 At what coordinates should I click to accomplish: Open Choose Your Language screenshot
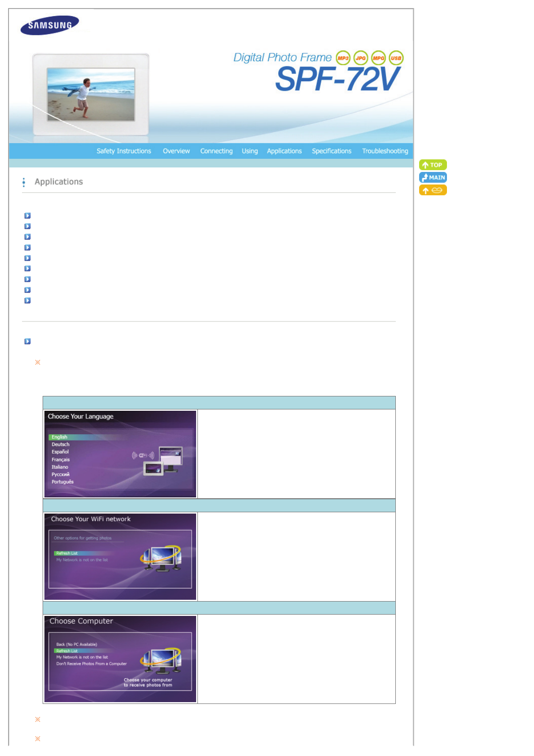(120, 454)
